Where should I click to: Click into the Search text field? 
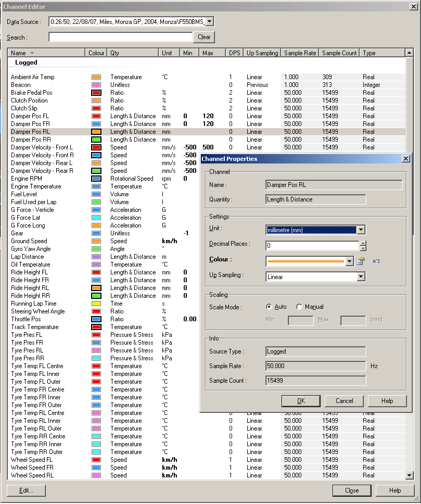(120, 37)
